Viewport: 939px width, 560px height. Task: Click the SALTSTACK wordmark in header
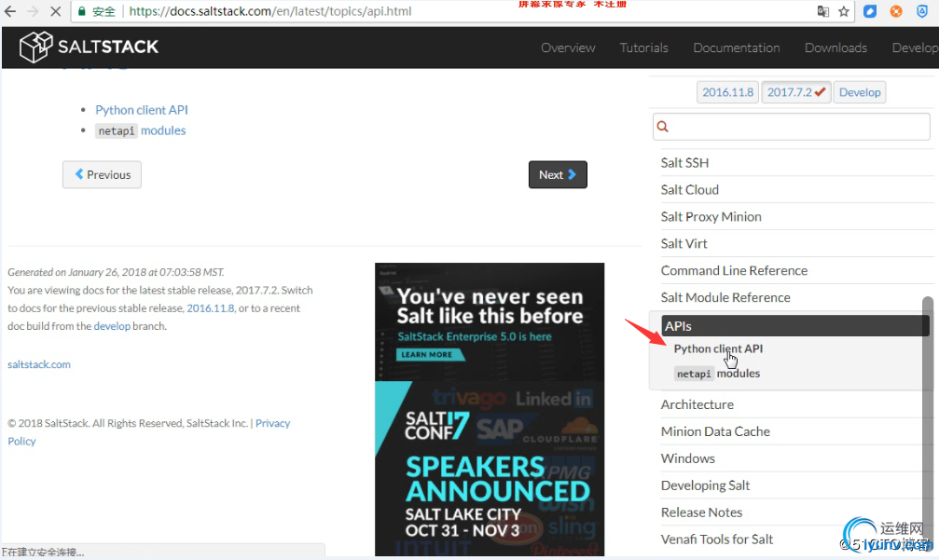108,47
